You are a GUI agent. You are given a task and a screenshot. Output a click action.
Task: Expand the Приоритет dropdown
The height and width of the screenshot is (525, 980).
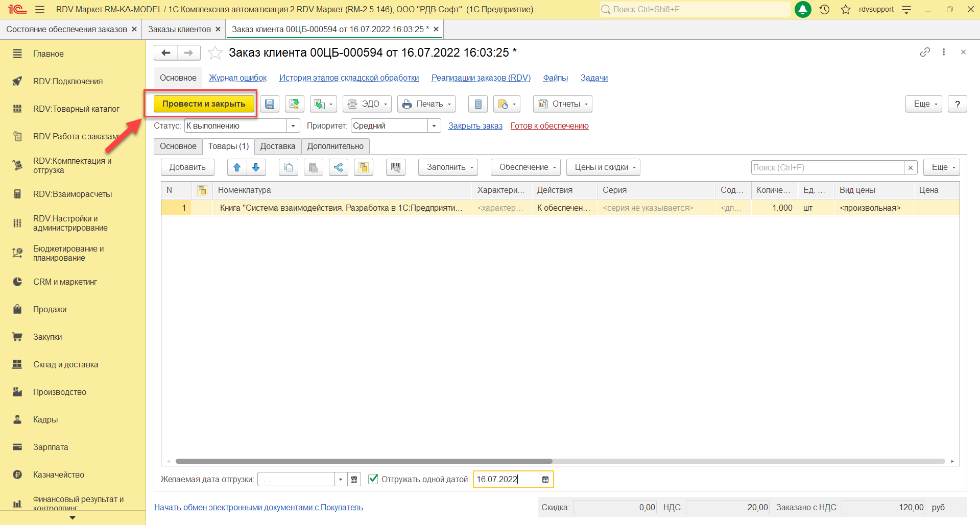click(x=434, y=126)
